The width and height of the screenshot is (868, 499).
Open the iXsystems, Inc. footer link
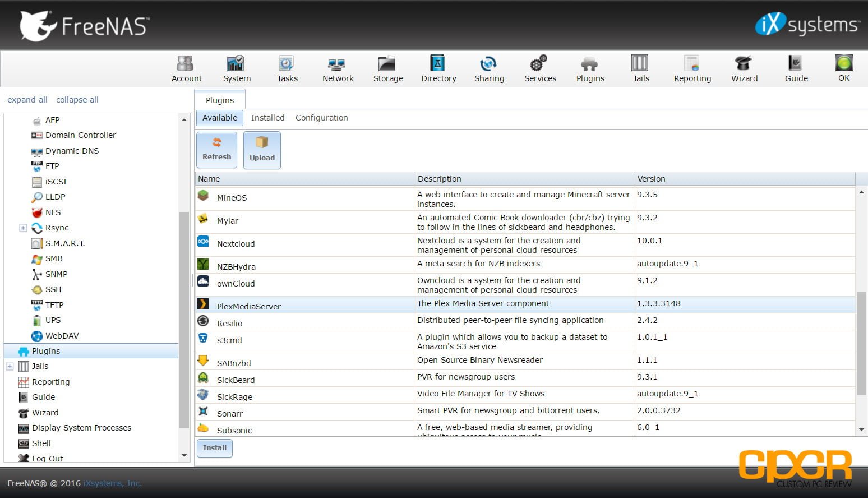pos(113,483)
